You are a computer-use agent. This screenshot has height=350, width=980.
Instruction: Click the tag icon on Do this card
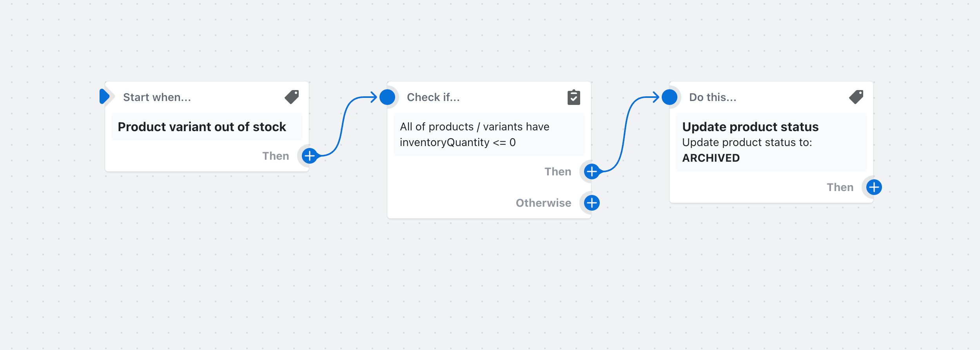(856, 97)
